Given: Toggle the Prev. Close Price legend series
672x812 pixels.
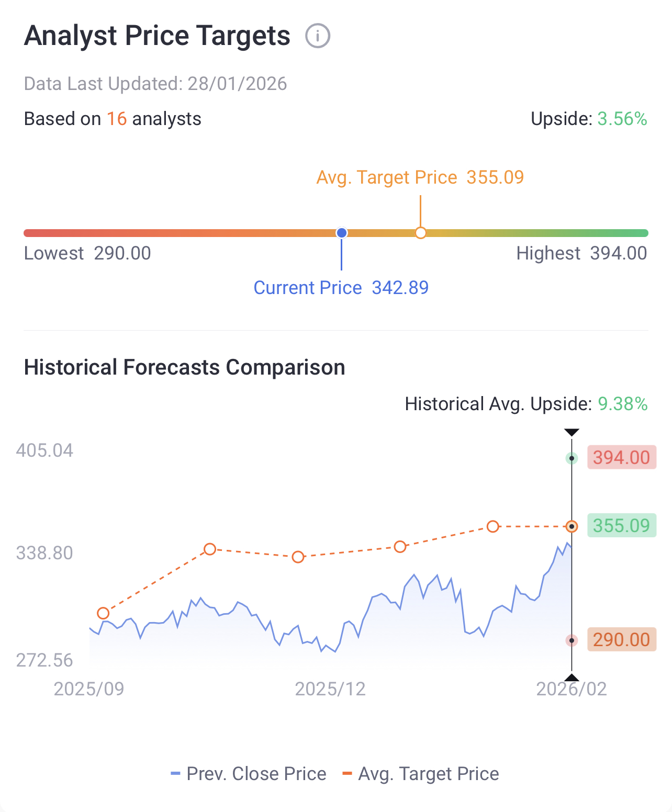Looking at the screenshot, I should coord(249,774).
